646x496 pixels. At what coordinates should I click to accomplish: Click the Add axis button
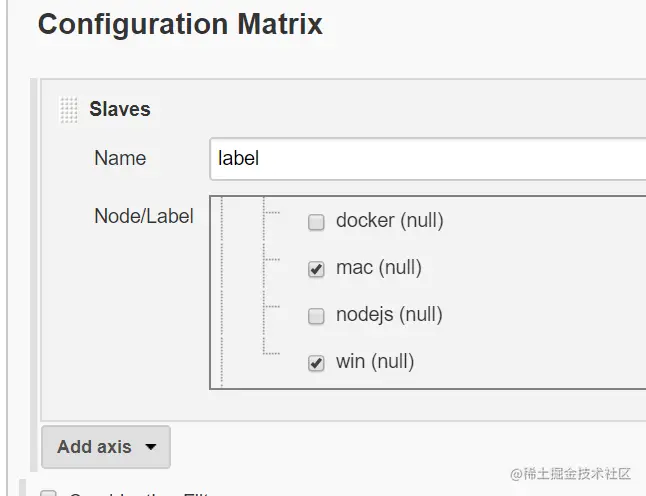click(x=95, y=447)
